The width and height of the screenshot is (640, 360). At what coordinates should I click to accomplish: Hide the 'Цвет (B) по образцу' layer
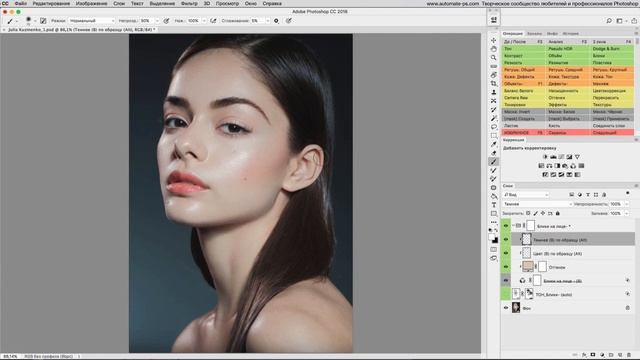(x=506, y=253)
